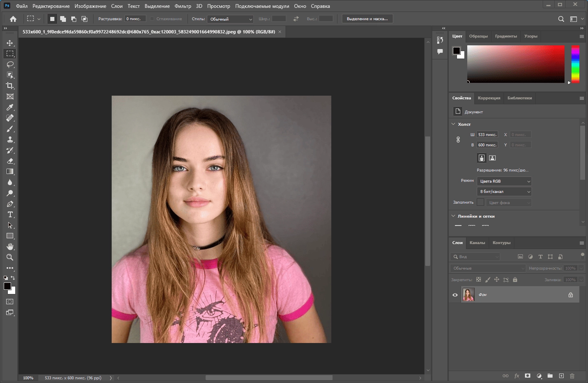This screenshot has width=588, height=383.
Task: Select the Rectangle shape tool
Action: pyautogui.click(x=10, y=236)
